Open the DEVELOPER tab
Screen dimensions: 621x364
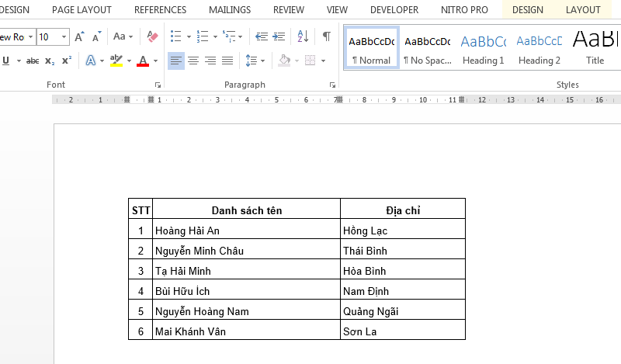pyautogui.click(x=394, y=10)
